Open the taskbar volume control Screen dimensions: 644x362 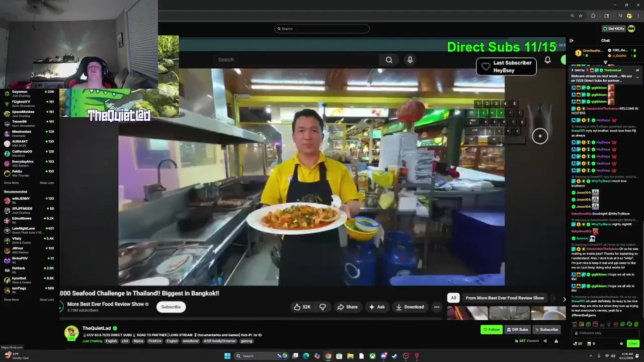coord(612,356)
